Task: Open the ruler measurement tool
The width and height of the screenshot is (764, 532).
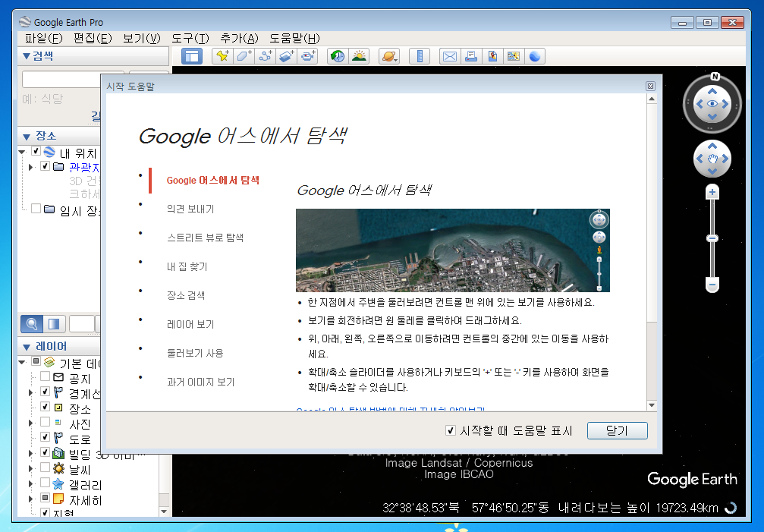Action: [420, 56]
